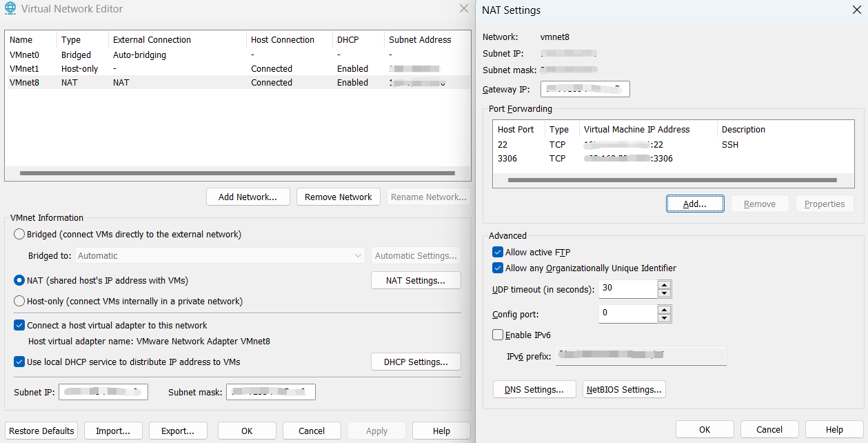Click OK in NAT Settings dialog
The image size is (868, 443).
705,430
